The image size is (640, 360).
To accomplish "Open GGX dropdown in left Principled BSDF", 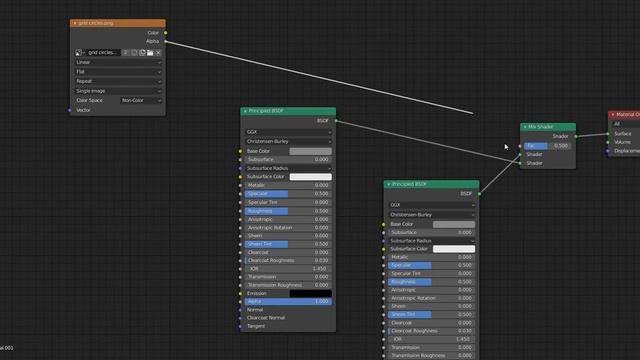I will point(288,132).
